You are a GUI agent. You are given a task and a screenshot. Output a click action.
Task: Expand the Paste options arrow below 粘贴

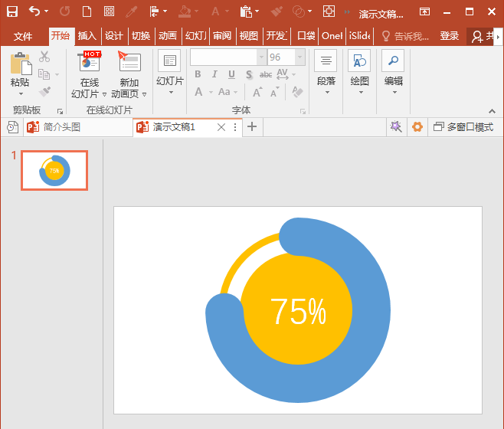21,94
